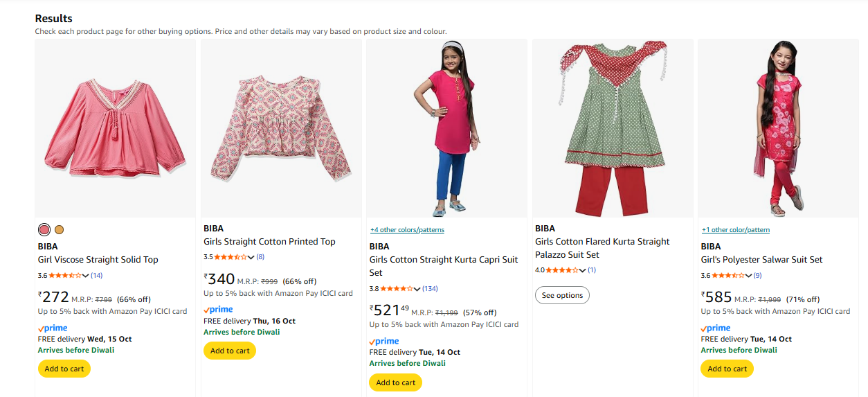Image resolution: width=868 pixels, height=397 pixels.
Task: Open Girl's Polyester Salwar Suit Set title
Action: [x=761, y=260]
